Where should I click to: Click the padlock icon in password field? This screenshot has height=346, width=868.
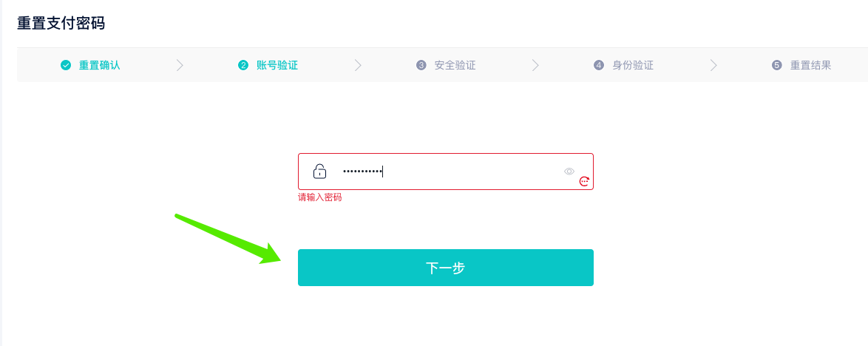coord(320,171)
